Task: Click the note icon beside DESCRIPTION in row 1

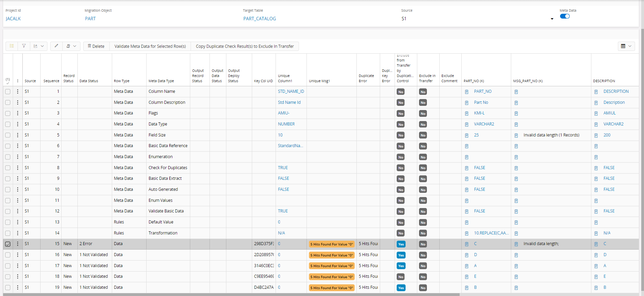Action: click(x=596, y=92)
